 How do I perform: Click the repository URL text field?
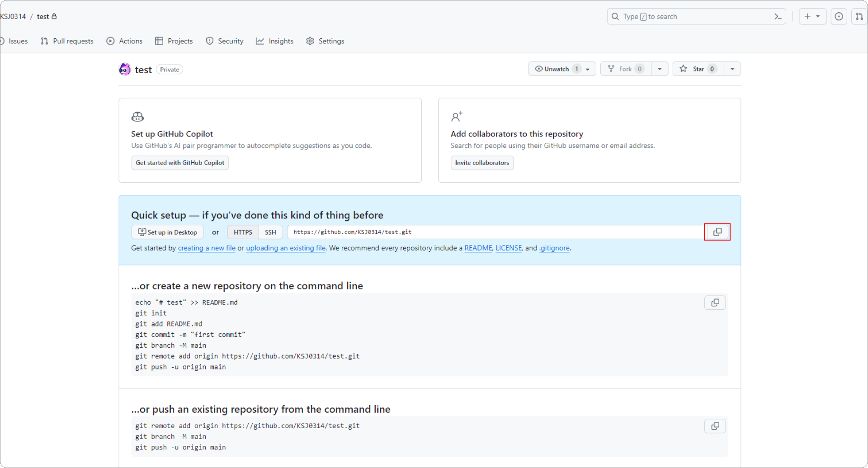tap(495, 232)
